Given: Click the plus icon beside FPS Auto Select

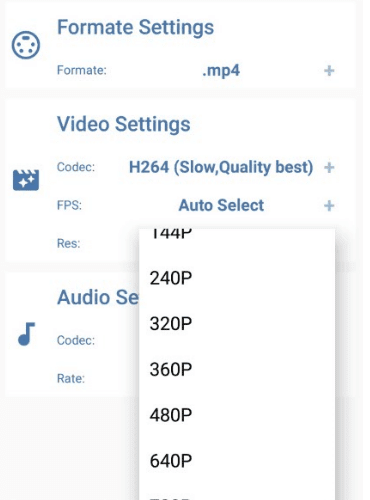Looking at the screenshot, I should 329,206.
